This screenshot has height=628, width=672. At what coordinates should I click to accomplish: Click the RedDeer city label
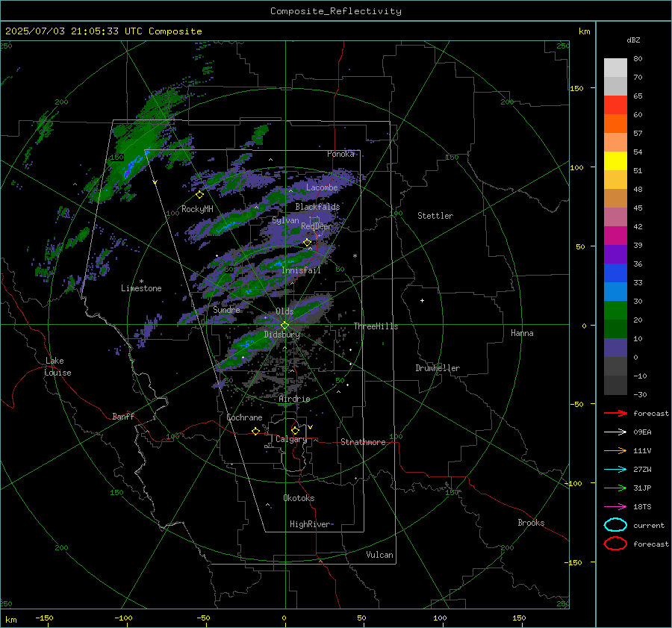click(317, 226)
